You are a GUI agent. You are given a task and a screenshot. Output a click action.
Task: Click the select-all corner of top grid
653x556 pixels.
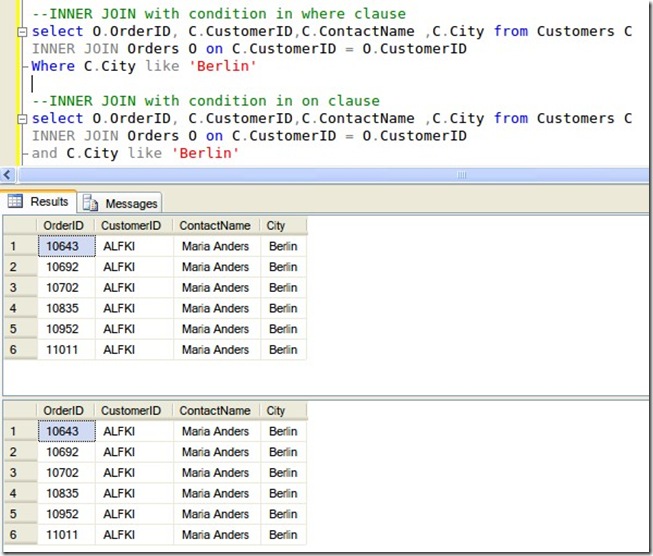point(18,226)
